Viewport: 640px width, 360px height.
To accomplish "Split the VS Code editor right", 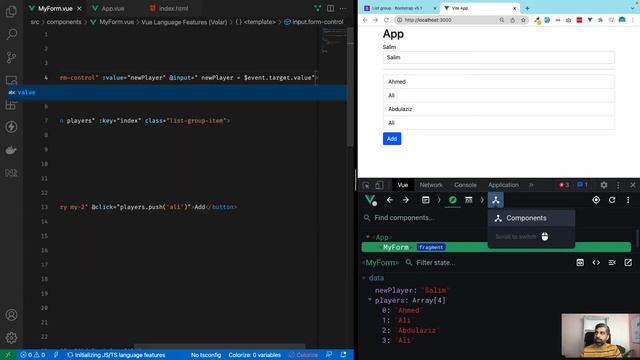I will (330, 8).
